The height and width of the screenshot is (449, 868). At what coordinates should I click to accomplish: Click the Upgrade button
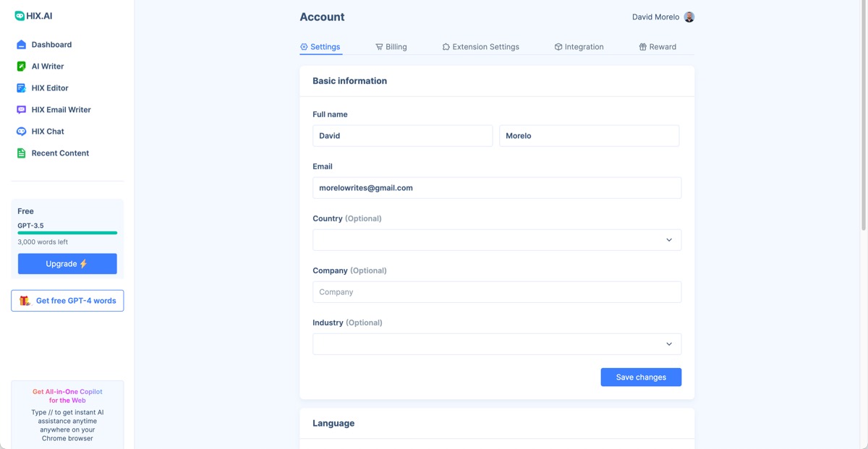(67, 264)
